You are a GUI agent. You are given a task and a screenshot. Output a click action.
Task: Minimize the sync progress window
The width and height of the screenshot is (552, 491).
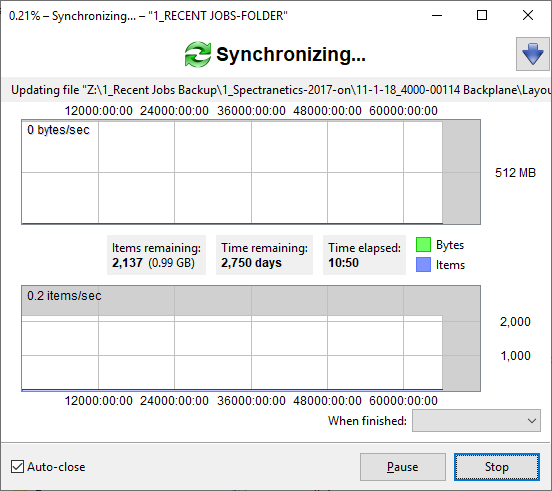(x=437, y=15)
